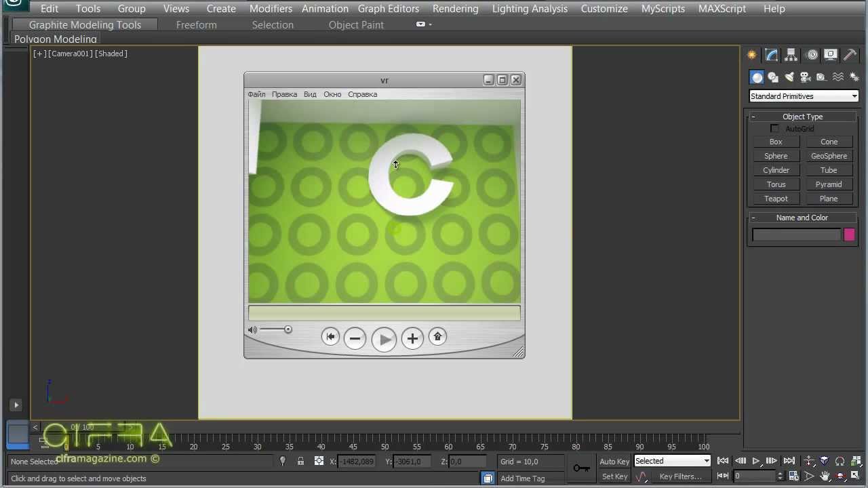Open the Shaded viewport label menu

(x=111, y=54)
